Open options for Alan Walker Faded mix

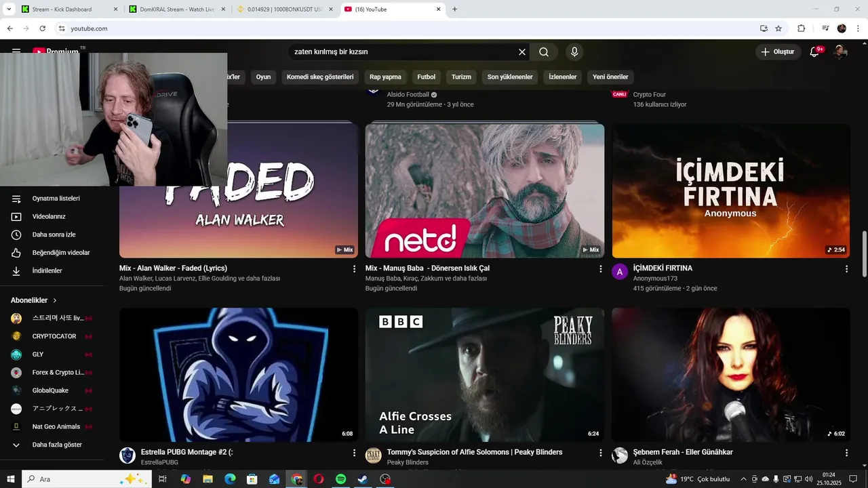354,269
